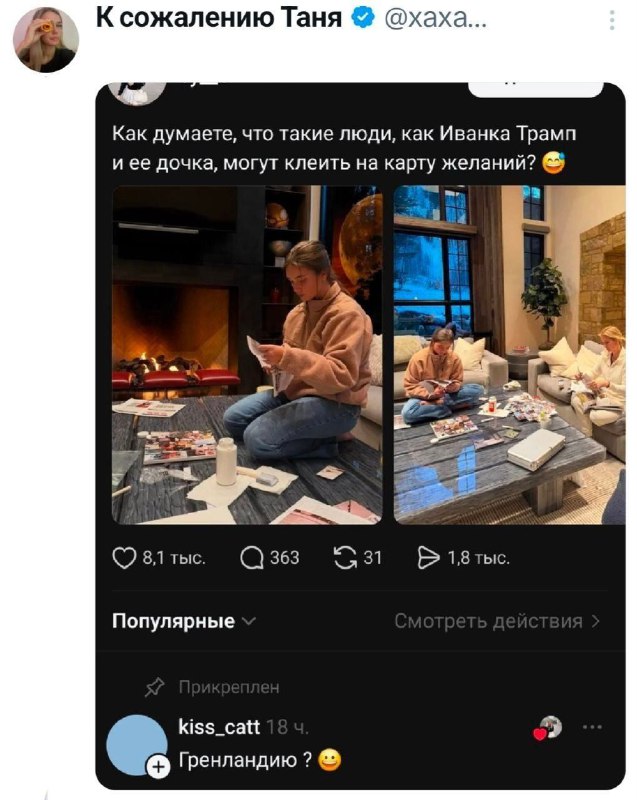The image size is (637, 800).
Task: Tap liked-by avatar beside pinned comment
Action: pos(548,729)
